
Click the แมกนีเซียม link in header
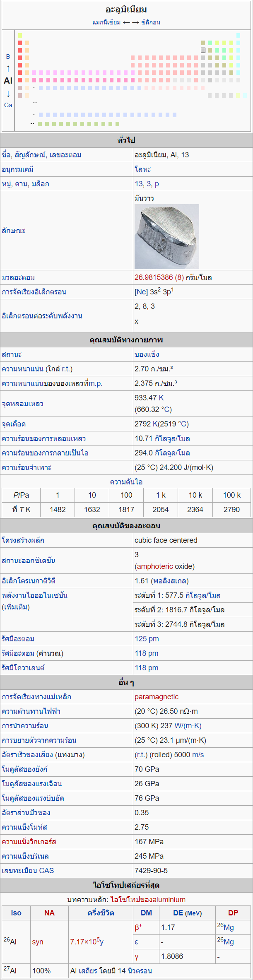[x=106, y=22]
